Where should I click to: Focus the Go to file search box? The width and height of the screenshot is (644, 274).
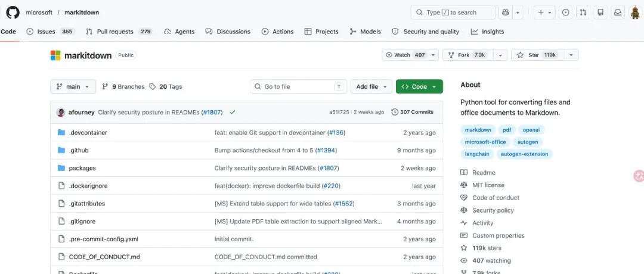tap(299, 86)
